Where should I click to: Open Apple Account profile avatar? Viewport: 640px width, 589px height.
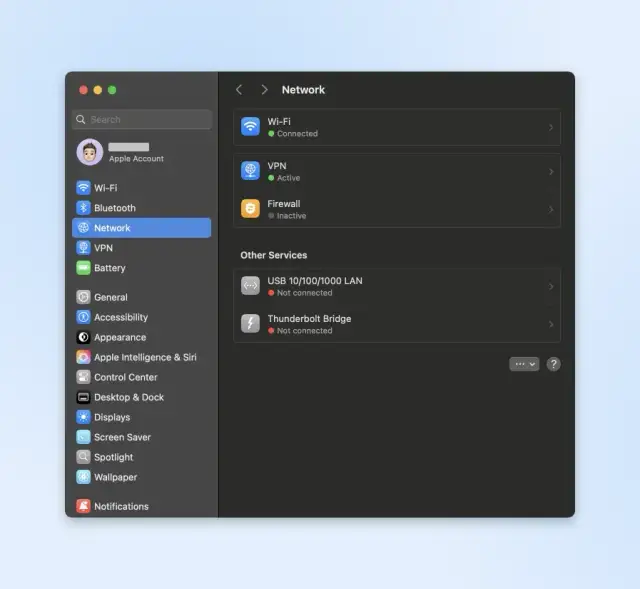[90, 152]
